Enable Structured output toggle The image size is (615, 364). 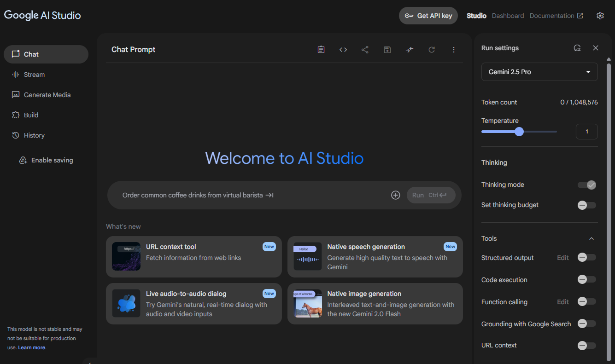(587, 258)
